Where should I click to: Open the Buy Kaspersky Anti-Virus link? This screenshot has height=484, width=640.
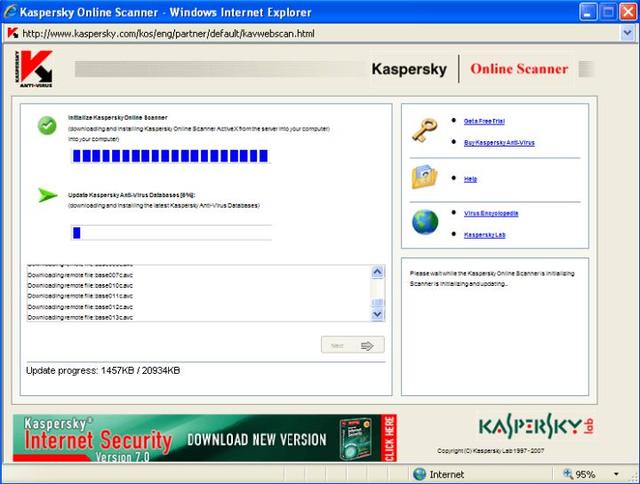pos(499,143)
